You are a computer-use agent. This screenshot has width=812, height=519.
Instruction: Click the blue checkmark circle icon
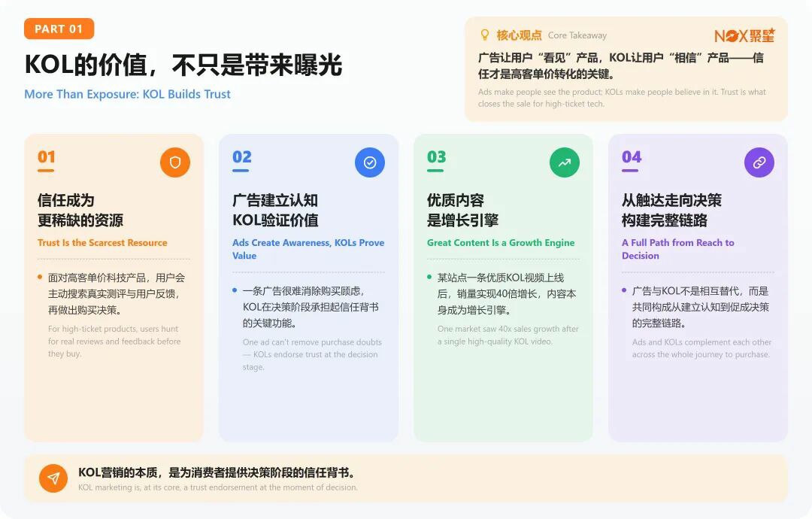tap(370, 162)
